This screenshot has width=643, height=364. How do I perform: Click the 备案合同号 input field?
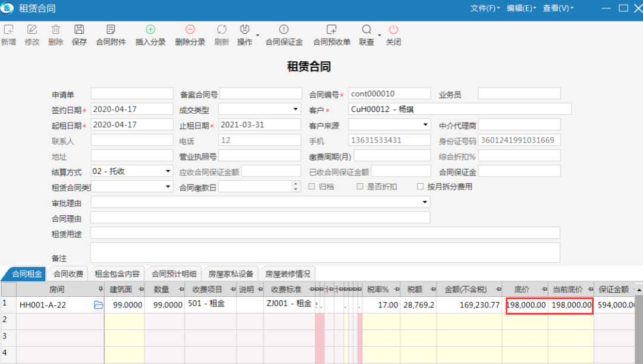[261, 93]
